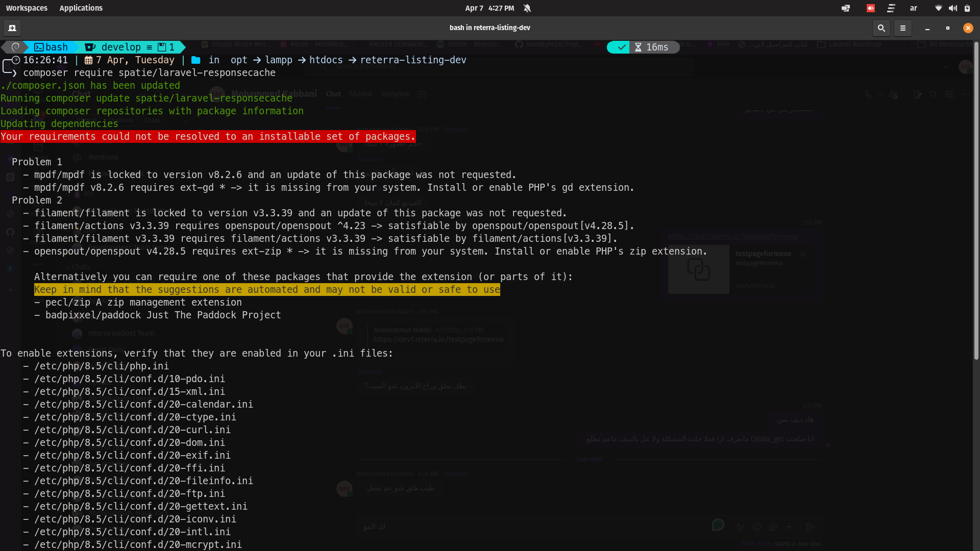Click the stacked servers tray icon
The height and width of the screenshot is (551, 980).
coord(891,8)
